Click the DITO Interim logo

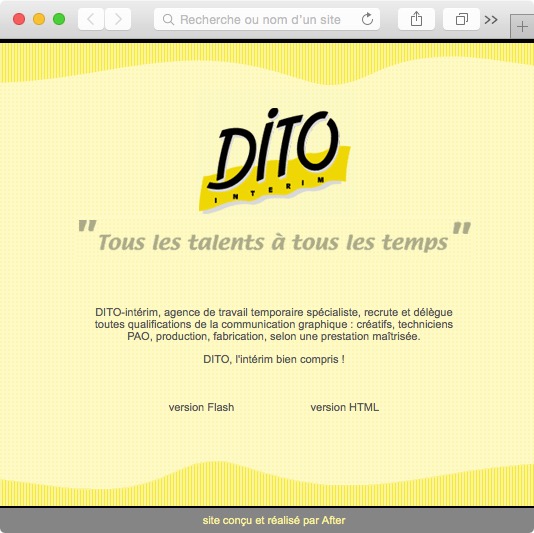[274, 160]
